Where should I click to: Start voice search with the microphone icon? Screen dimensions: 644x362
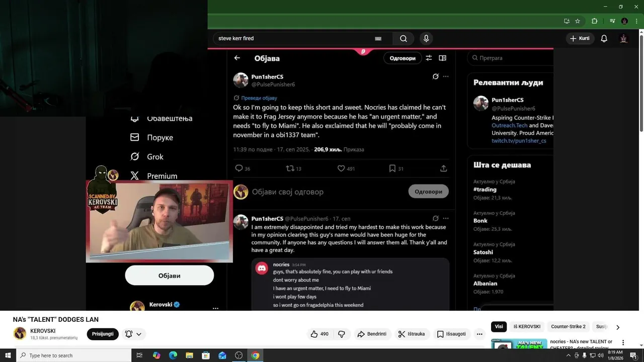pos(426,38)
